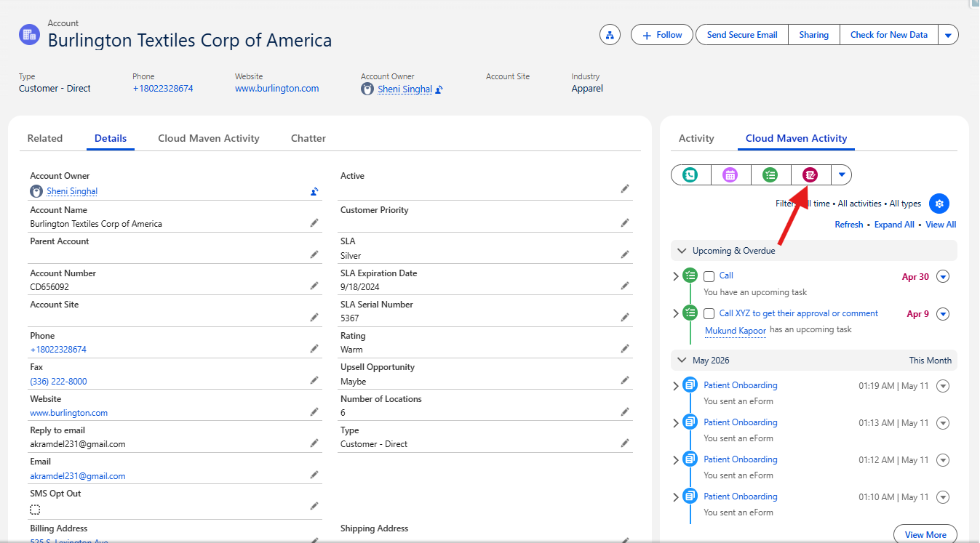Image resolution: width=980 pixels, height=543 pixels.
Task: Mark the Call task checkbox complete
Action: [x=709, y=276]
